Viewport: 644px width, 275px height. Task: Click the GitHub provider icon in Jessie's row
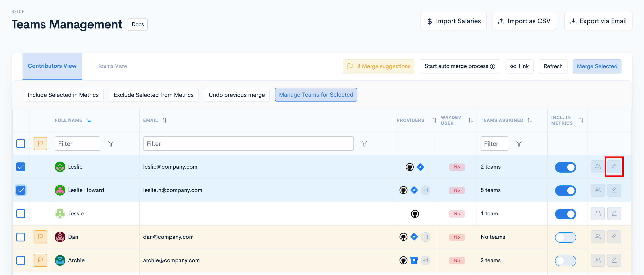pyautogui.click(x=415, y=214)
